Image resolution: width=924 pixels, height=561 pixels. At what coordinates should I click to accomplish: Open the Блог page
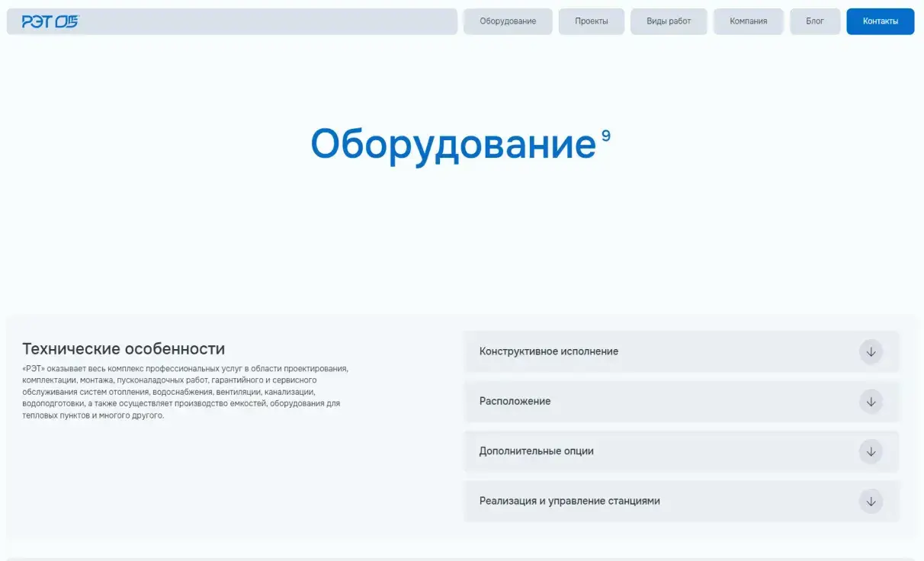click(814, 21)
